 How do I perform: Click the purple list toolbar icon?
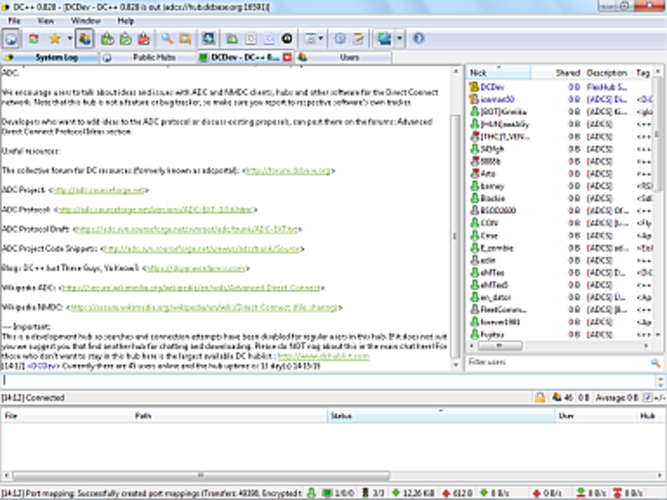pos(269,39)
